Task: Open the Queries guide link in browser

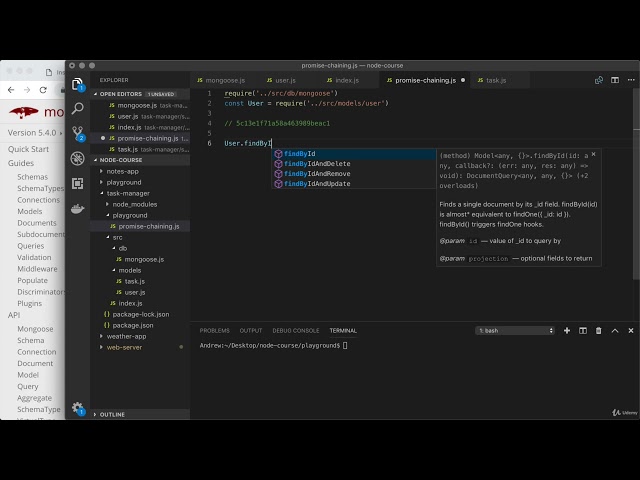Action: tap(31, 246)
